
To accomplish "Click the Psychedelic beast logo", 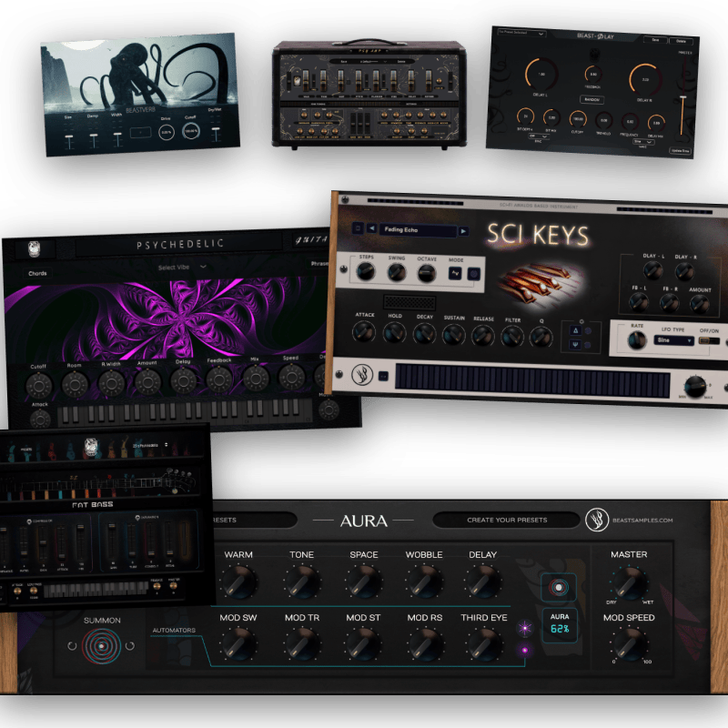I will (x=35, y=249).
